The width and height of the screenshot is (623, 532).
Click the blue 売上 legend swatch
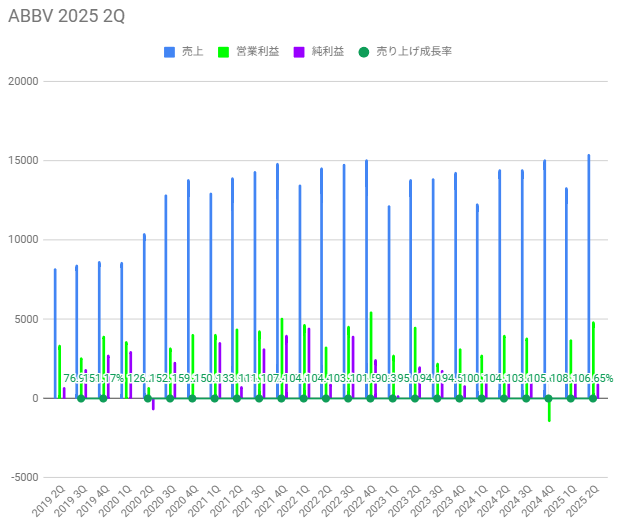click(169, 52)
